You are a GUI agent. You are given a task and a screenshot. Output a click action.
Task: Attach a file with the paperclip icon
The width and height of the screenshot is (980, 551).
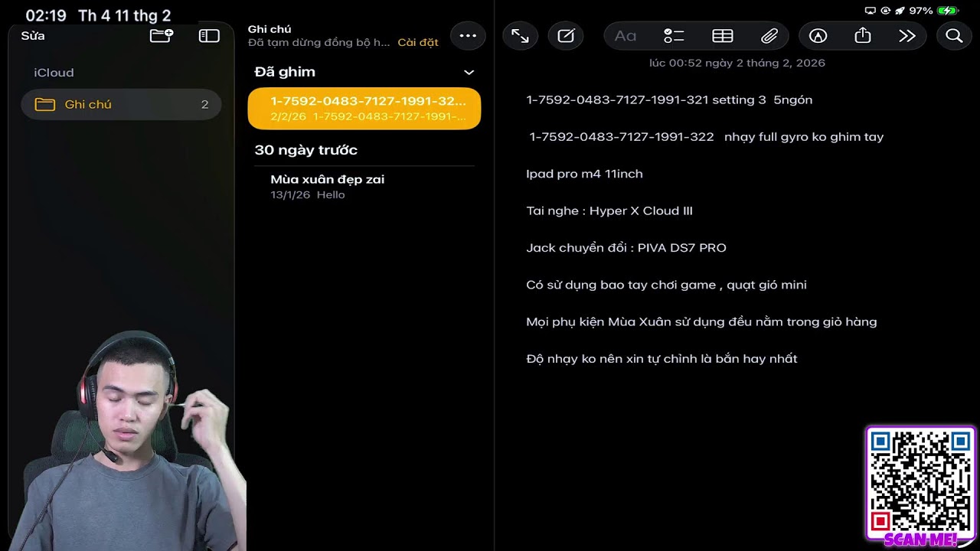click(769, 36)
